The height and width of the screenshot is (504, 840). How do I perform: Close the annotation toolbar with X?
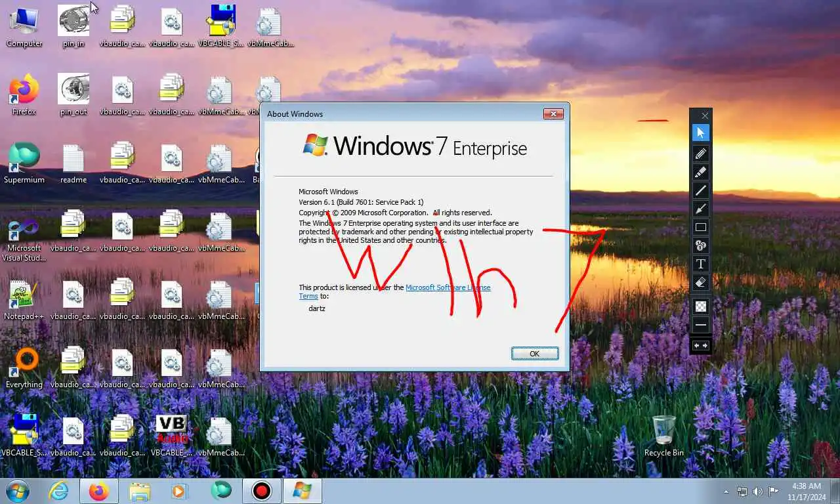(x=704, y=115)
